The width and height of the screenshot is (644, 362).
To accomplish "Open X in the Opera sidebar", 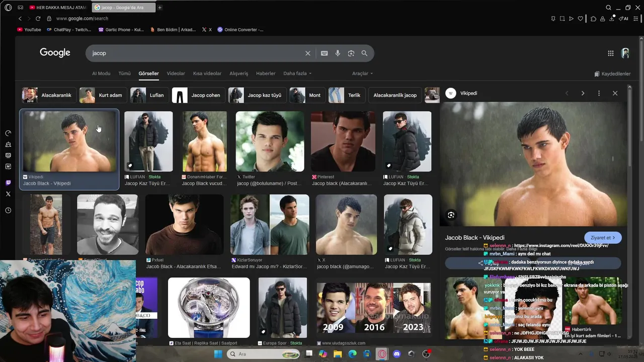I will click(x=8, y=194).
